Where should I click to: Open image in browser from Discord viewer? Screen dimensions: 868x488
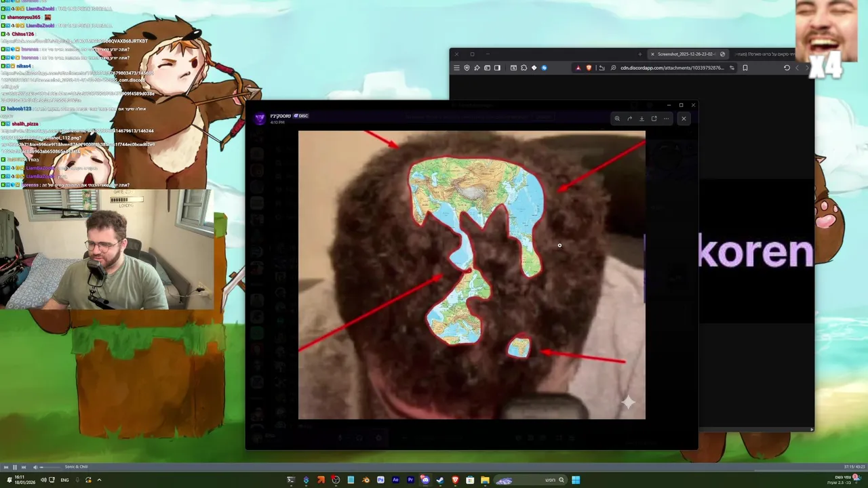[x=654, y=119]
